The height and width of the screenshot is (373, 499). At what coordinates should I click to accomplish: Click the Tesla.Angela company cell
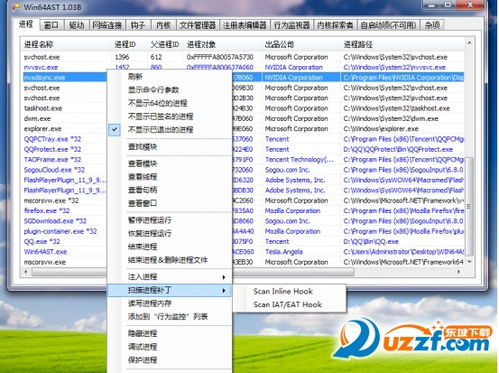pyautogui.click(x=284, y=252)
